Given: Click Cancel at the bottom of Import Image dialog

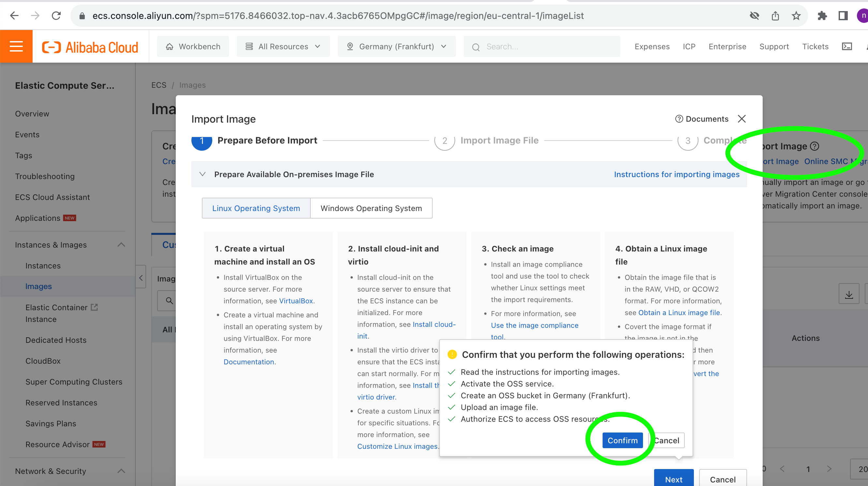Looking at the screenshot, I should point(723,478).
